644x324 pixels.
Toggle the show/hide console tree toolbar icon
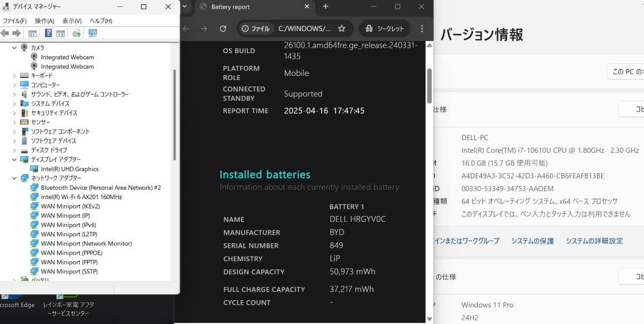point(33,33)
